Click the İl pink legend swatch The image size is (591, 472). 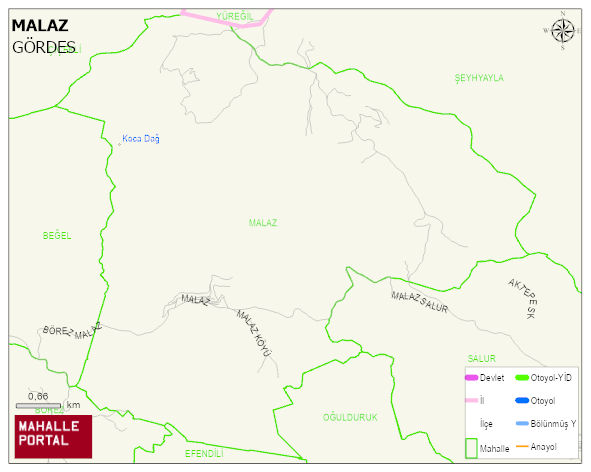pyautogui.click(x=472, y=400)
